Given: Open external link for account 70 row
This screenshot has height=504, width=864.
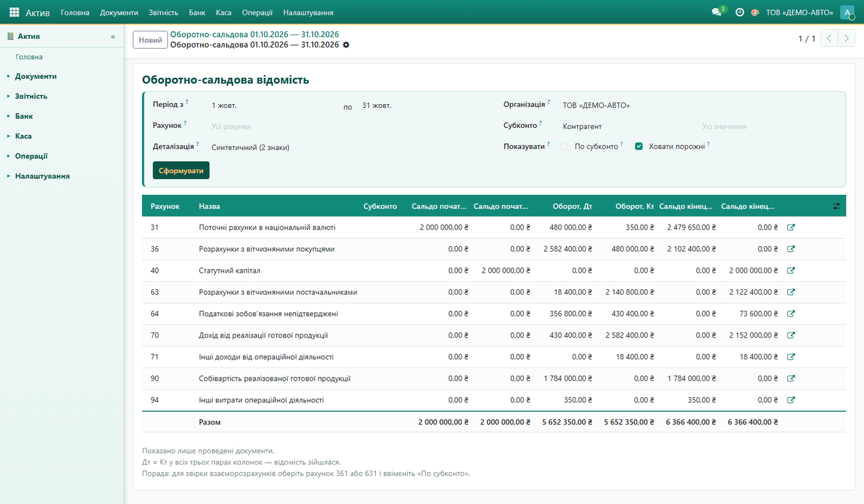Looking at the screenshot, I should [x=791, y=336].
